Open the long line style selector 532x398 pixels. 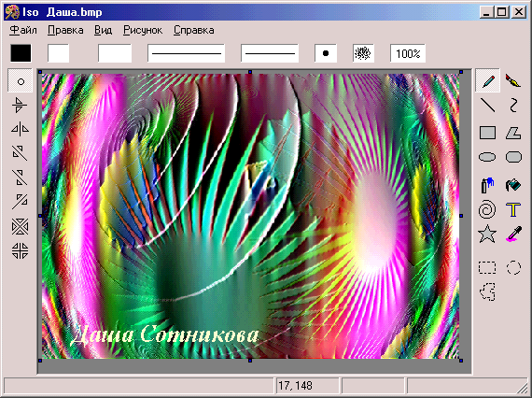(187, 53)
